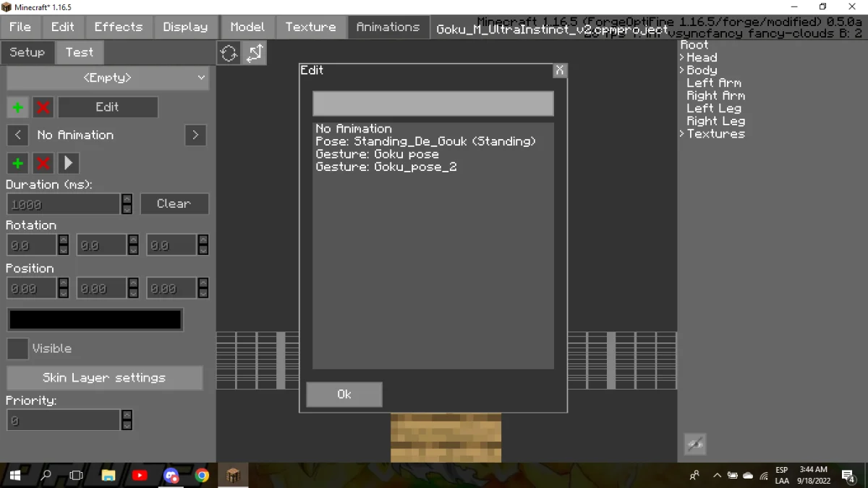Viewport: 868px width, 488px height.
Task: Open the Effects menu
Action: click(119, 28)
